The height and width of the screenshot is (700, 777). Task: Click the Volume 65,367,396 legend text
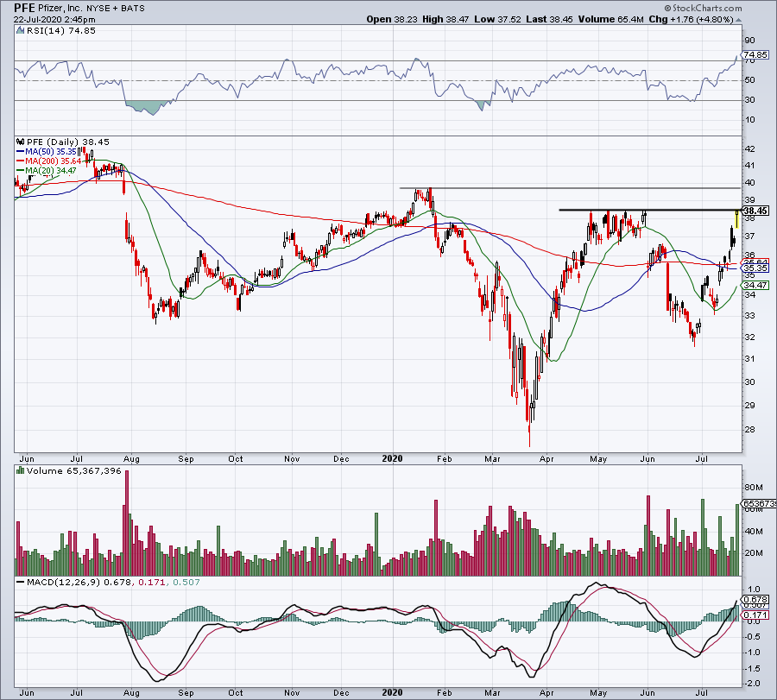74,470
